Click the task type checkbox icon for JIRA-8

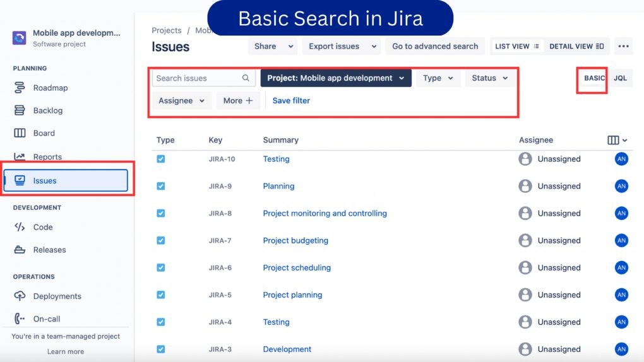tap(160, 213)
